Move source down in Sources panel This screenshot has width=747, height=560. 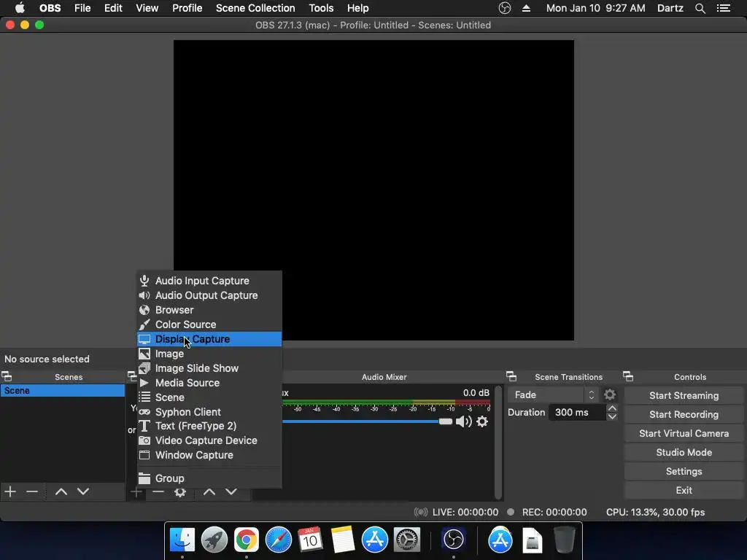[231, 492]
